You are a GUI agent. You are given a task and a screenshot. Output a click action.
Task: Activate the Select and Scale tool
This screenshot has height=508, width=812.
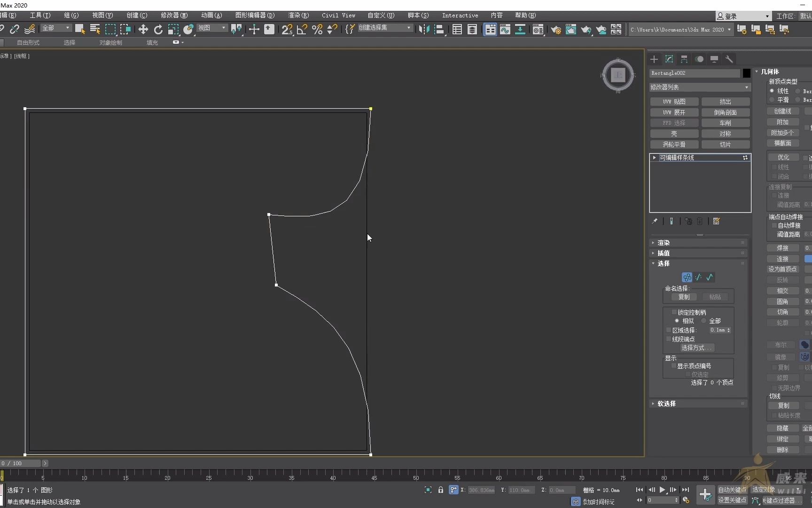pos(173,29)
